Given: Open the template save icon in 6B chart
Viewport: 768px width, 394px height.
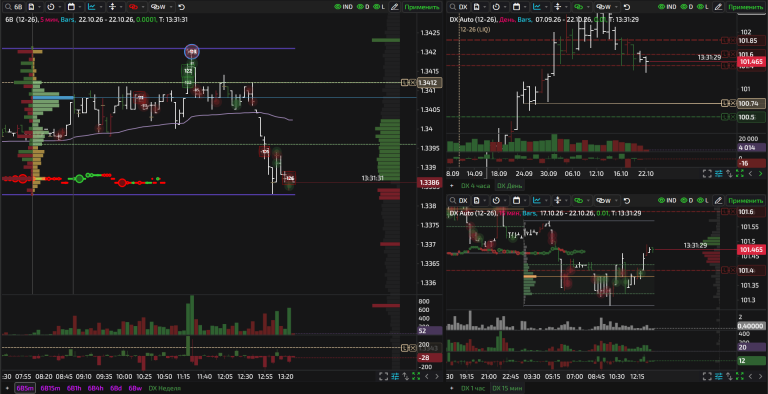Looking at the screenshot, I should (31, 7).
